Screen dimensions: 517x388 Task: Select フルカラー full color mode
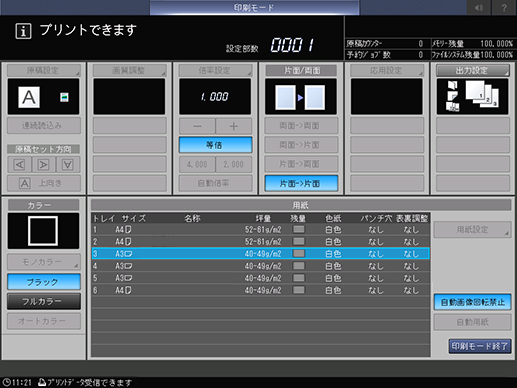[x=44, y=302]
